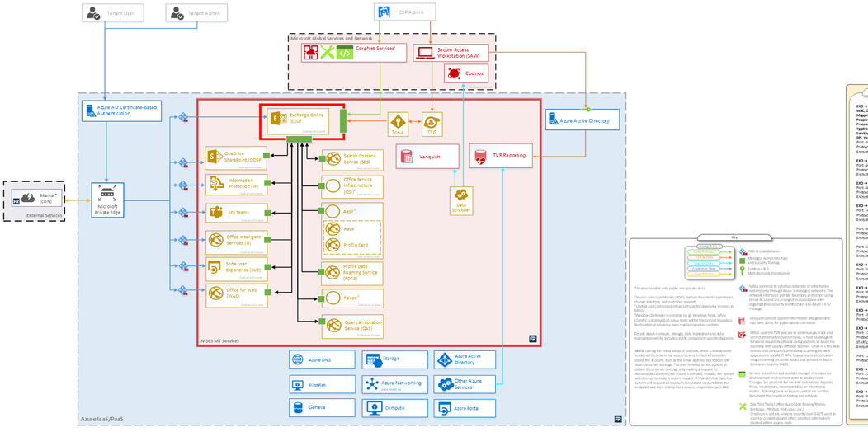
Task: Click the green code-brackets icon in CorpNet Services
Action: 344,53
